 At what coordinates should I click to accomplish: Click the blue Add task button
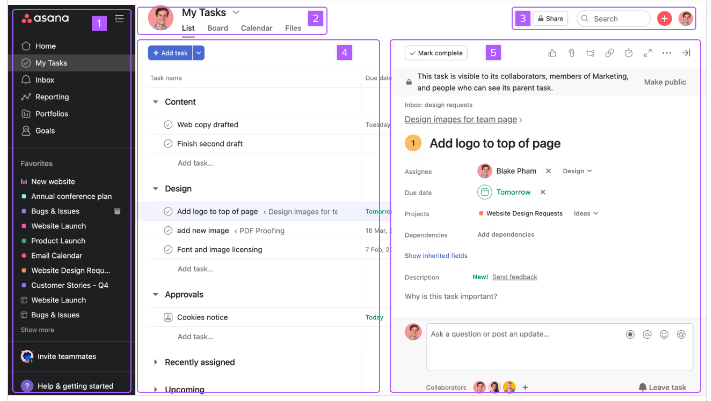(x=170, y=53)
